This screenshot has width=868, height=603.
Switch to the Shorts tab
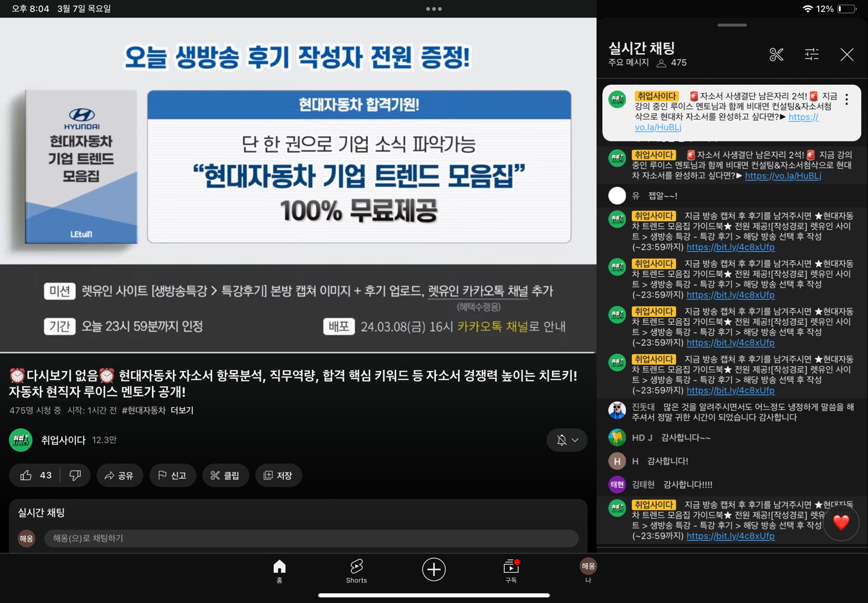356,570
